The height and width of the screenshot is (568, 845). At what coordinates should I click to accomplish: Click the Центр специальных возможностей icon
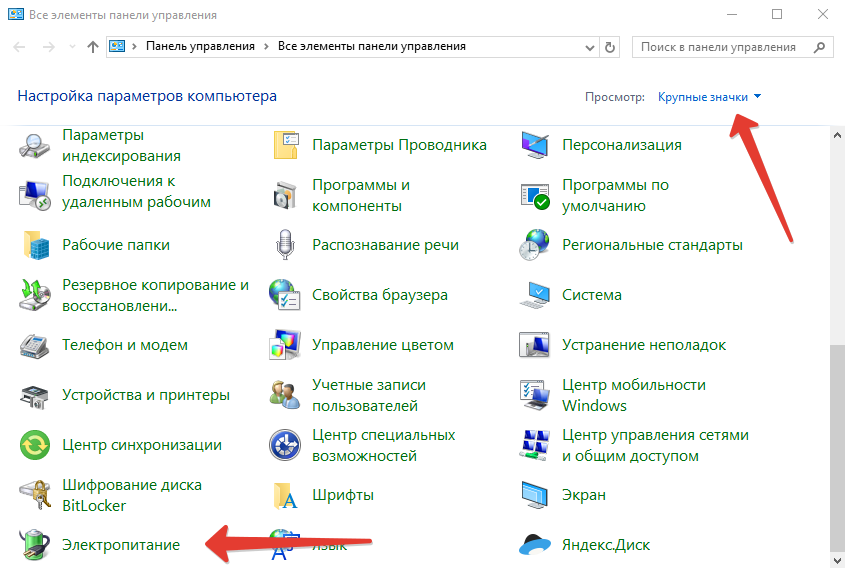(x=285, y=445)
